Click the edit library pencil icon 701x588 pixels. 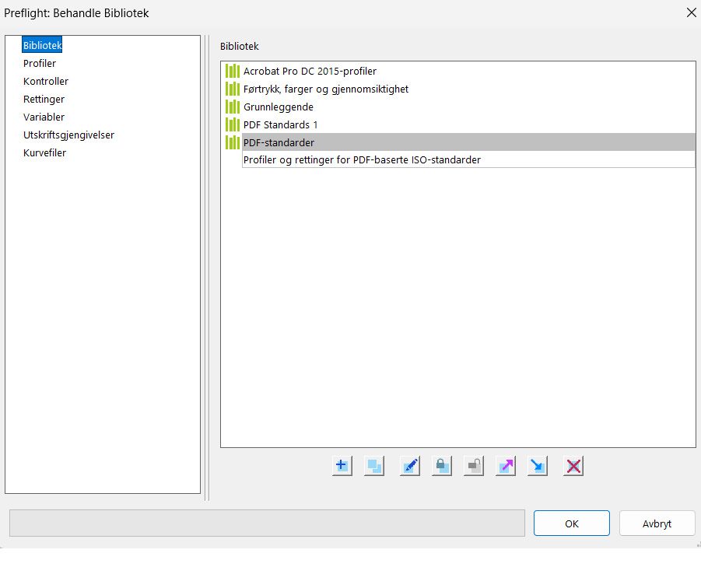click(x=410, y=466)
